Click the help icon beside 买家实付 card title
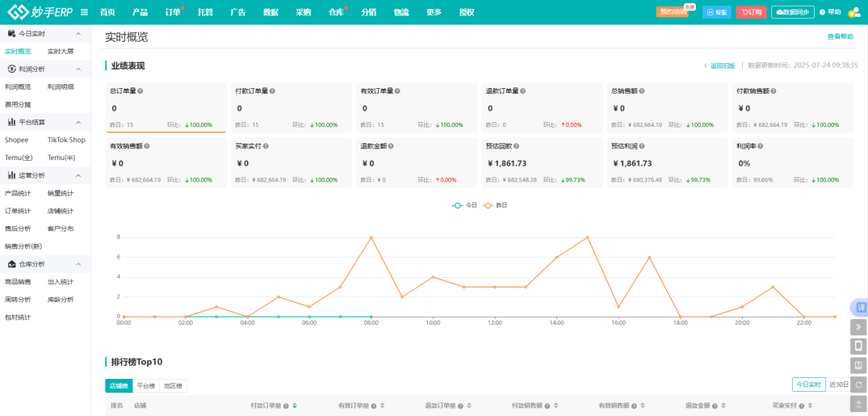Viewport: 868px width, 416px height. 266,146
